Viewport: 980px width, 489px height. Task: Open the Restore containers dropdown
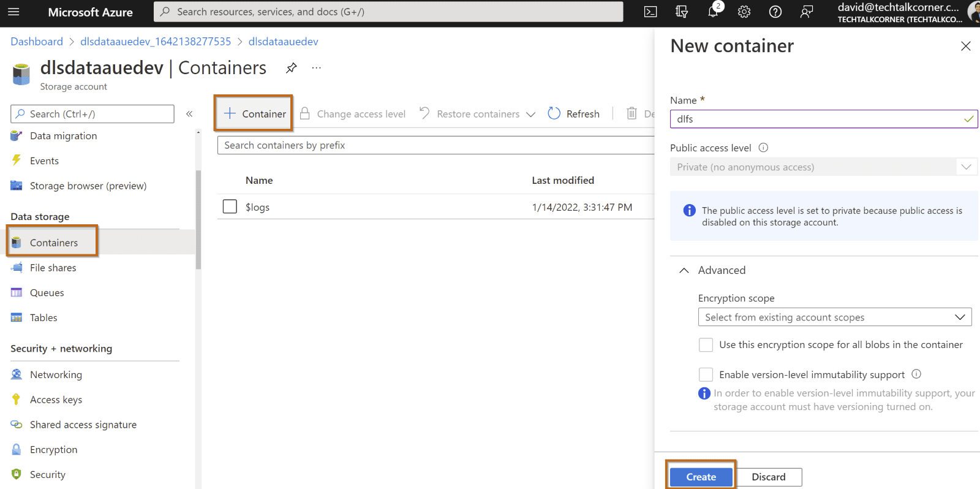click(477, 113)
